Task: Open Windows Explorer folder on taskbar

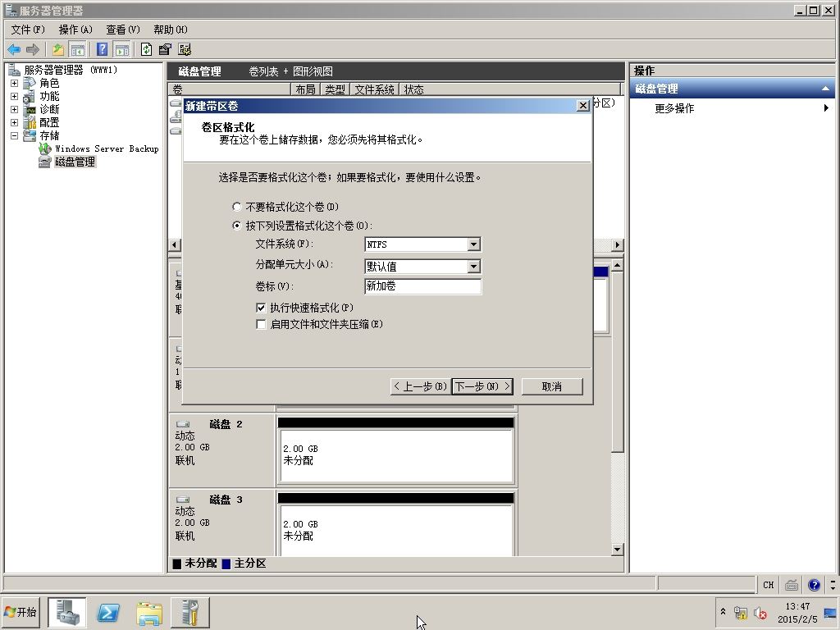Action: [x=149, y=613]
